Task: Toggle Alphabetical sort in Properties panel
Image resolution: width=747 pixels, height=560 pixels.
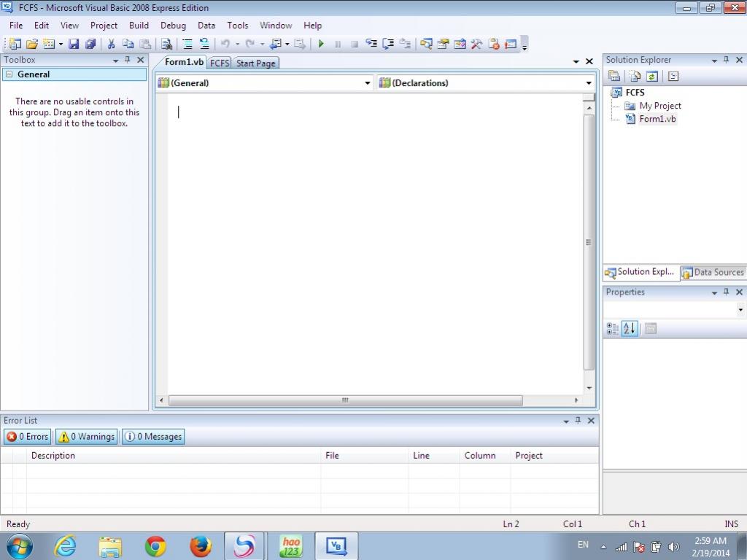Action: (629, 328)
